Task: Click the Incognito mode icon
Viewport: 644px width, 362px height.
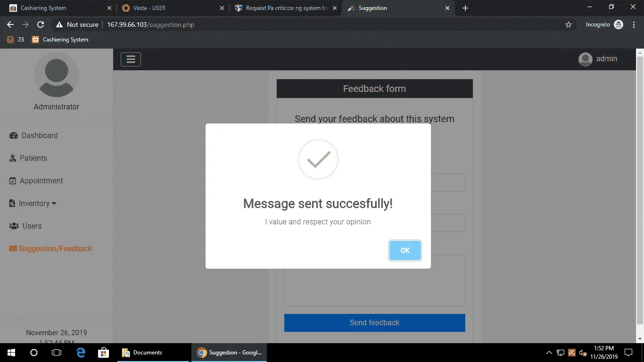Action: tap(619, 25)
